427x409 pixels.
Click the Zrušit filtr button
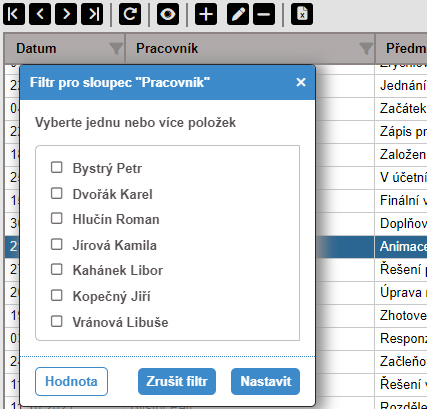pos(177,381)
